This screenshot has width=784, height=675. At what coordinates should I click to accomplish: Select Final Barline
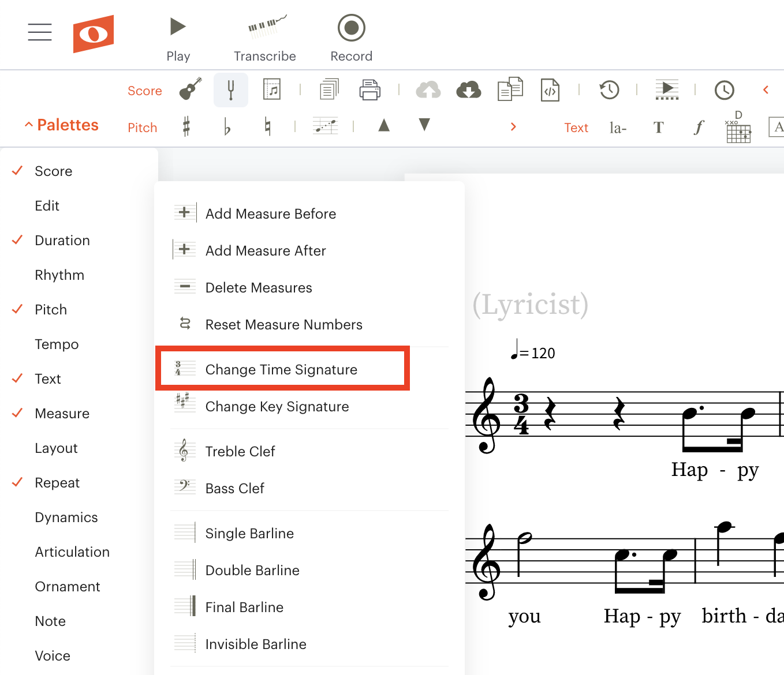pos(309,607)
